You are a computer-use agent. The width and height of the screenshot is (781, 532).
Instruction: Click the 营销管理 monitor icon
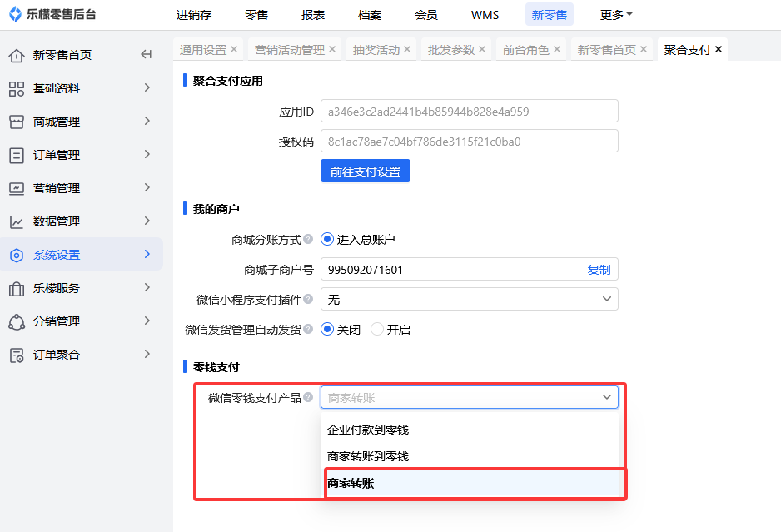[17, 189]
